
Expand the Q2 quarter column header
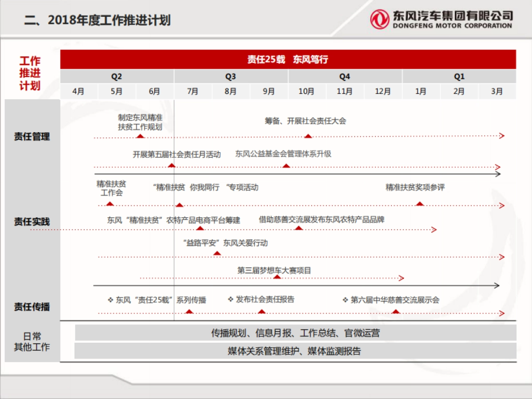point(117,76)
